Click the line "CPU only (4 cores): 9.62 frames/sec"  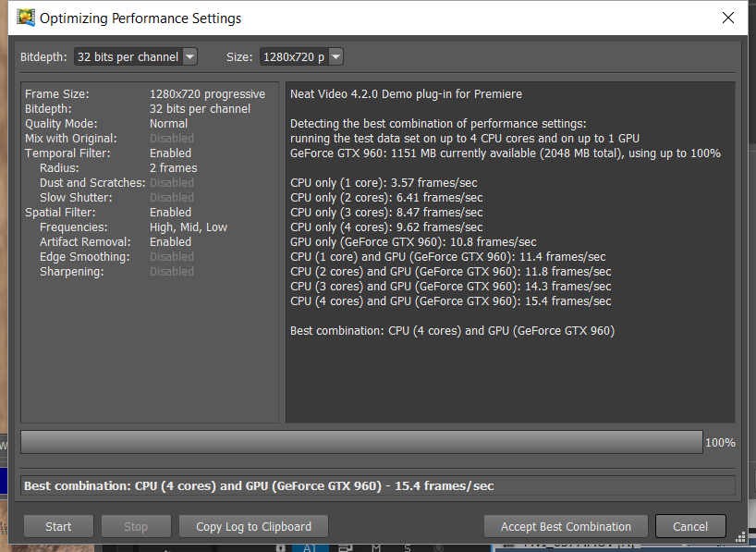coord(386,227)
